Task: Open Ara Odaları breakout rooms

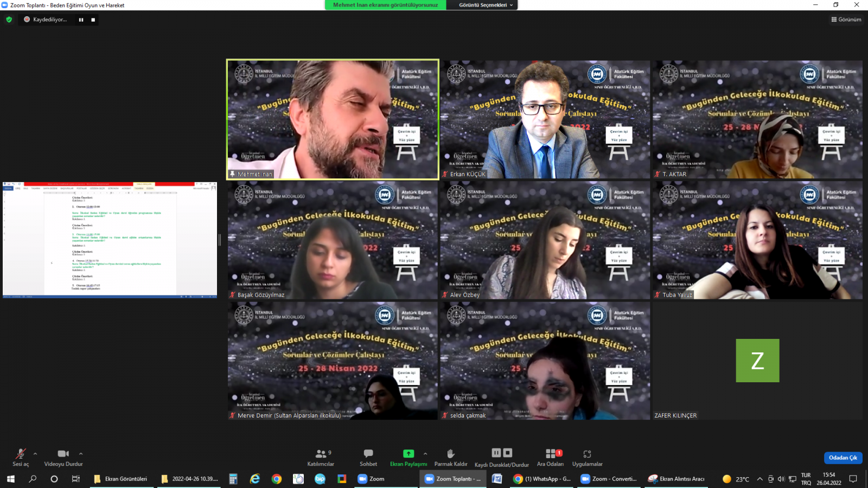Action: [x=550, y=457]
